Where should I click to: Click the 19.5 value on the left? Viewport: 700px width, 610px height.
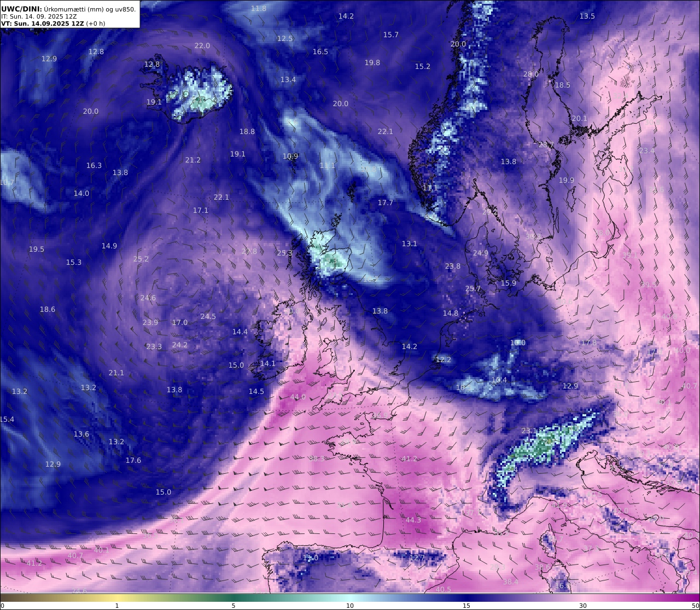[x=37, y=249]
